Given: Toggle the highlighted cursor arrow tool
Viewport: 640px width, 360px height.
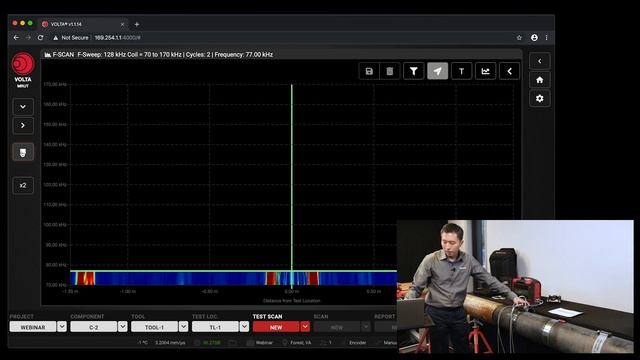Looking at the screenshot, I should pos(438,71).
